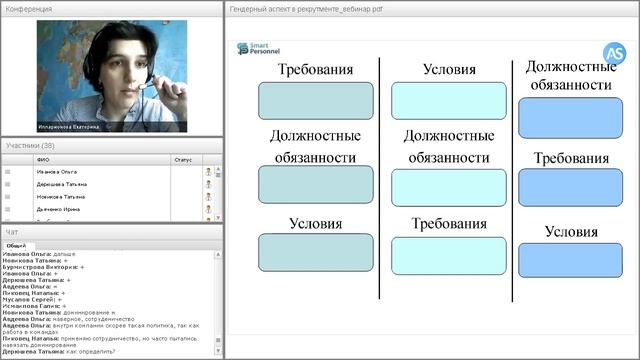Open the Общий chat tab
The width and height of the screenshot is (640, 360).
point(16,246)
